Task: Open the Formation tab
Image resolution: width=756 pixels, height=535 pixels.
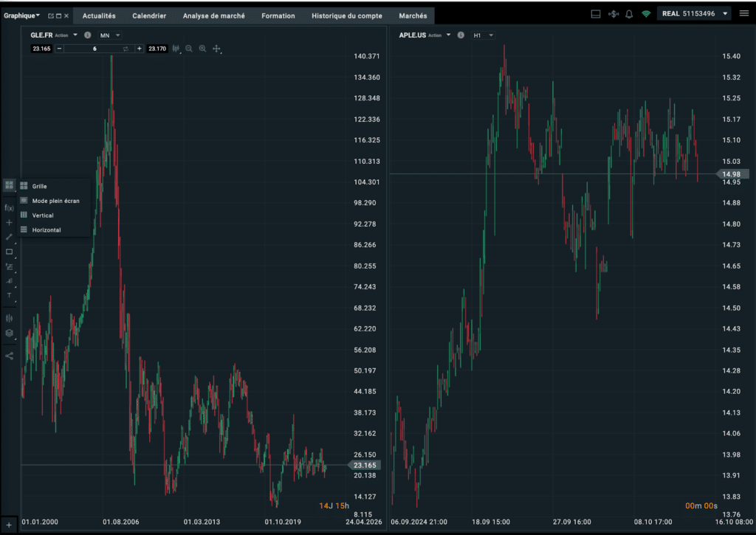Action: click(278, 16)
